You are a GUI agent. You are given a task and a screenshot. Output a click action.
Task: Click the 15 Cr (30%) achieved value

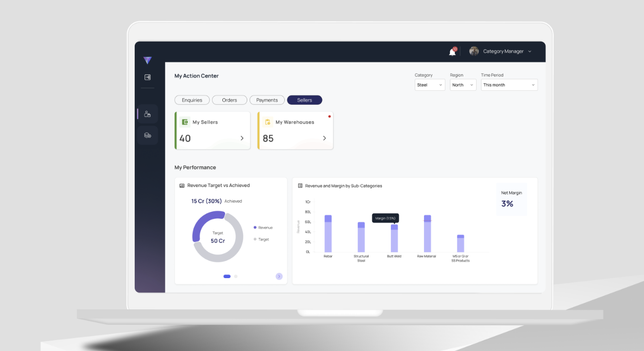[x=207, y=201]
